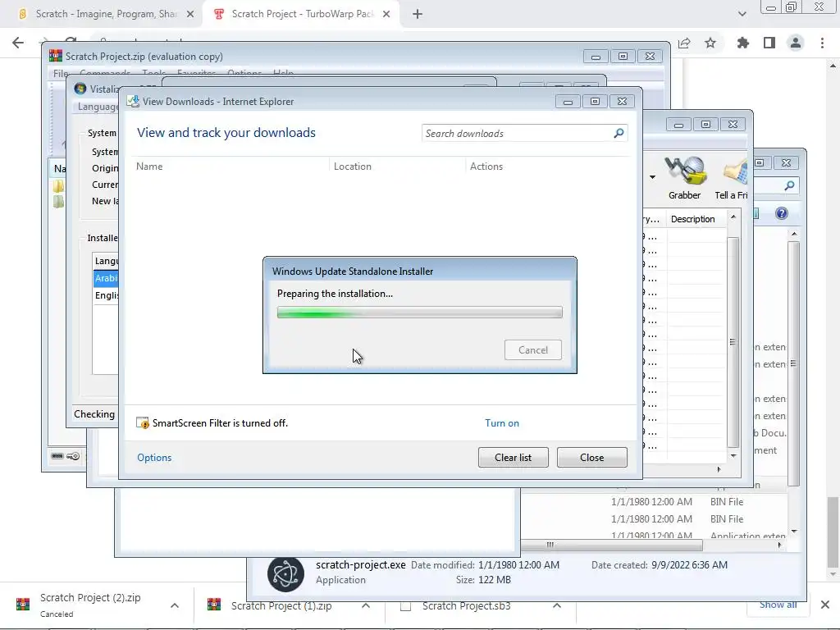Viewport: 840px width, 630px height.
Task: Sort downloads by Location column
Action: point(353,167)
